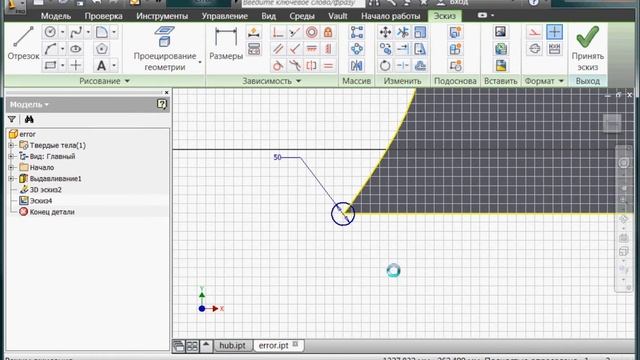Viewport: 640px width, 360px height.
Task: Apply the Vertical constraint
Action: pyautogui.click(x=328, y=49)
